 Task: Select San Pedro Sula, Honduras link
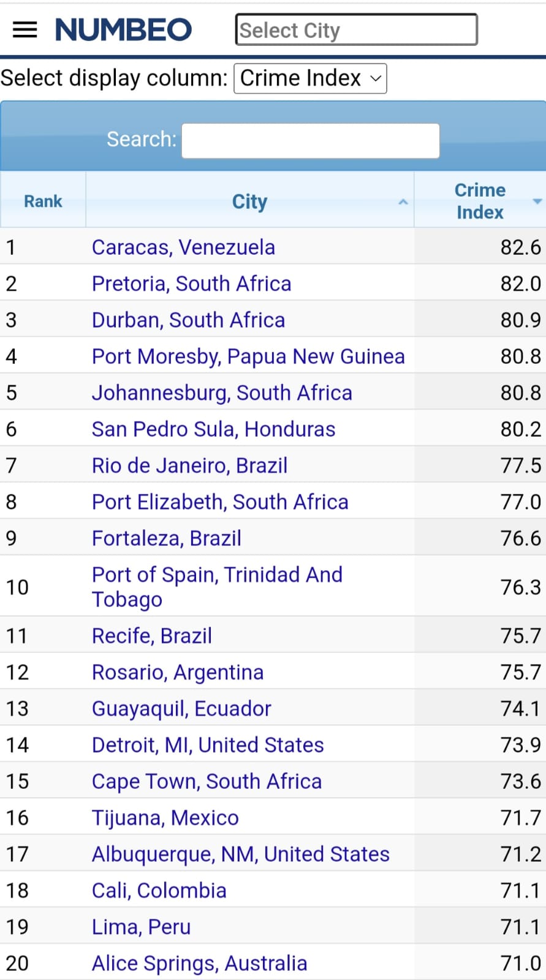pos(213,429)
